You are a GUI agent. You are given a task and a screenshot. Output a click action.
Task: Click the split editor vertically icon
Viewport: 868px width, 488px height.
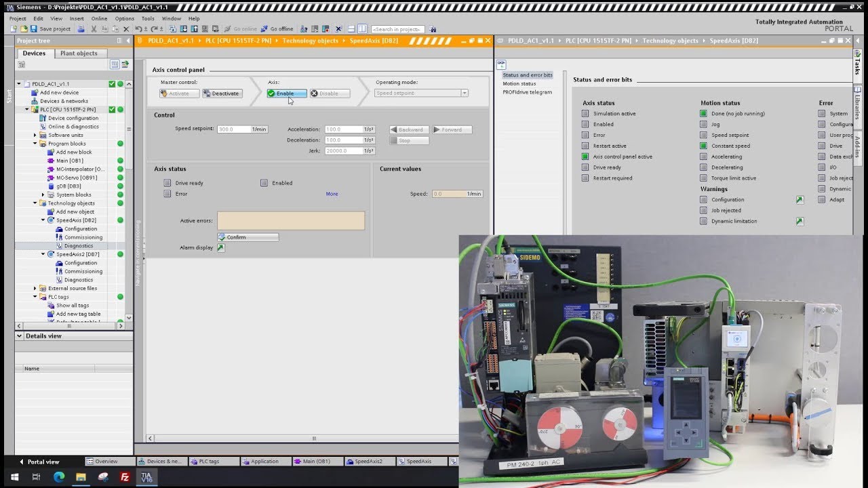[x=362, y=29]
